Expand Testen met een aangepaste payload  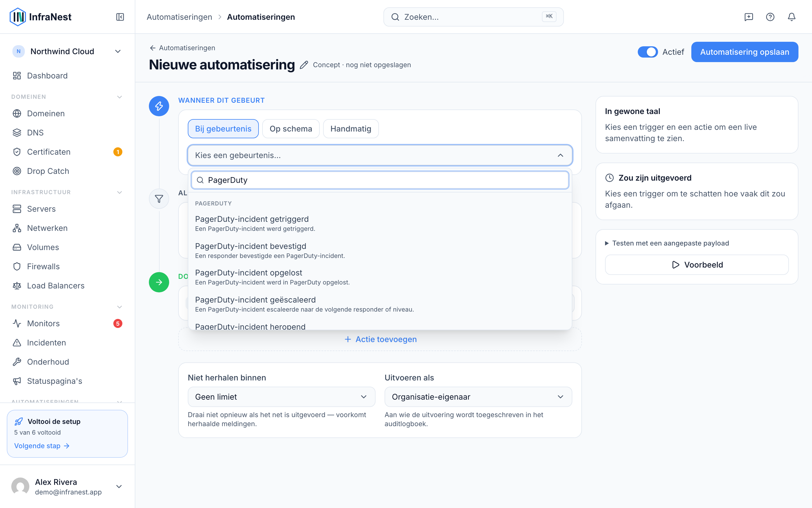[667, 243]
